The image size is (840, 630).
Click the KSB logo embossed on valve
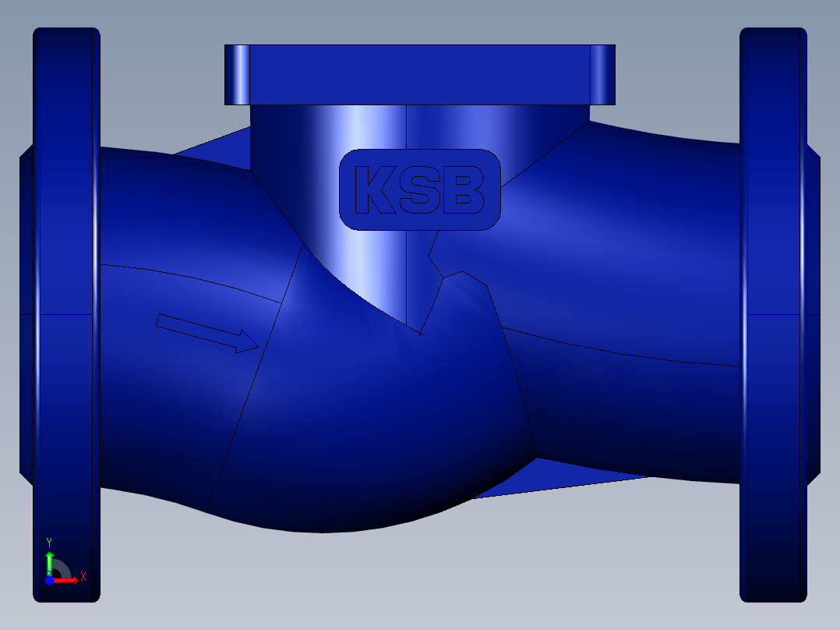click(x=420, y=189)
